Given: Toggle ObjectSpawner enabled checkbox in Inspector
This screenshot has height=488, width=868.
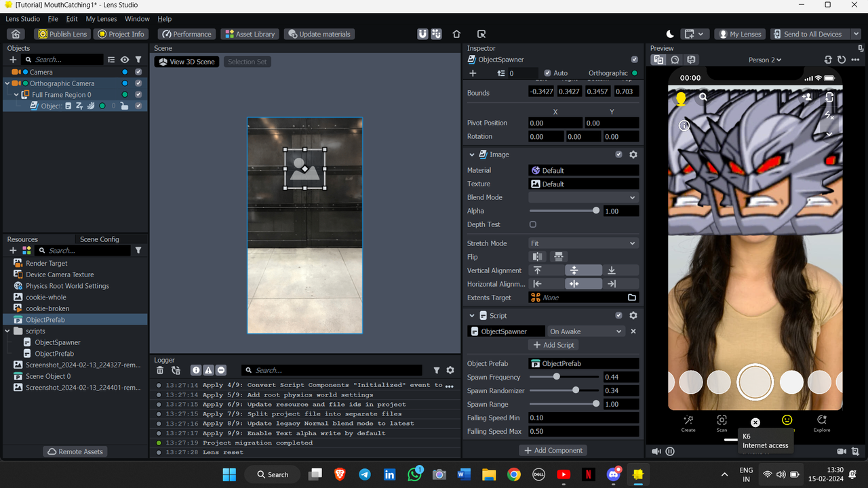Looking at the screenshot, I should 634,60.
